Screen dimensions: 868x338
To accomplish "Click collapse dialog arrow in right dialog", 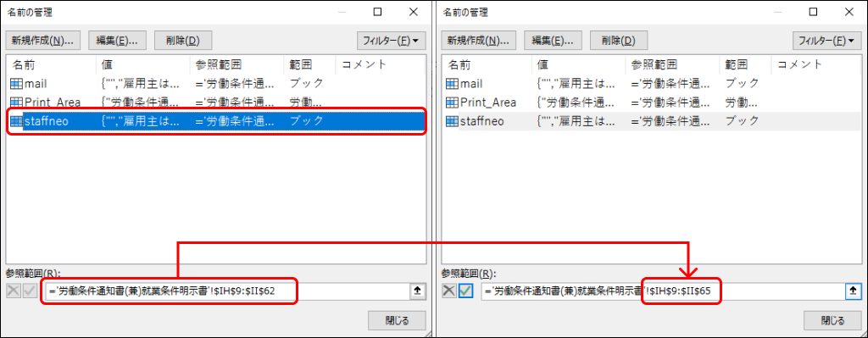I will coord(854,291).
